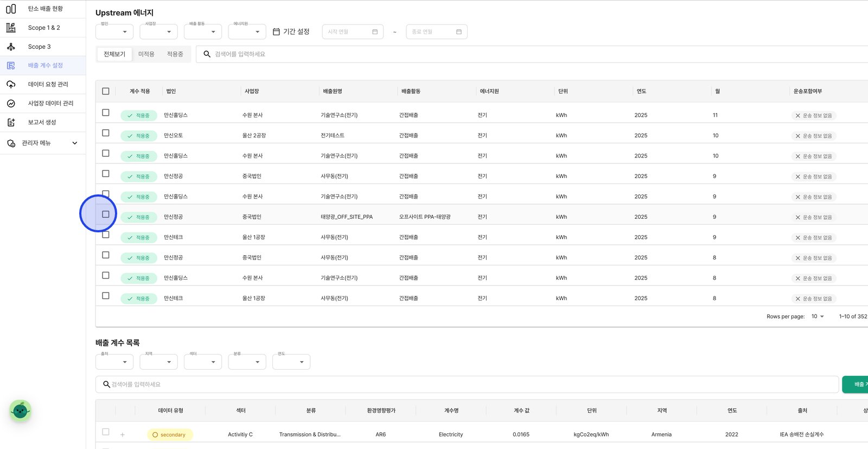Open the 탄소 배출 현황 dashboard icon
Image resolution: width=868 pixels, height=449 pixels.
tap(11, 9)
